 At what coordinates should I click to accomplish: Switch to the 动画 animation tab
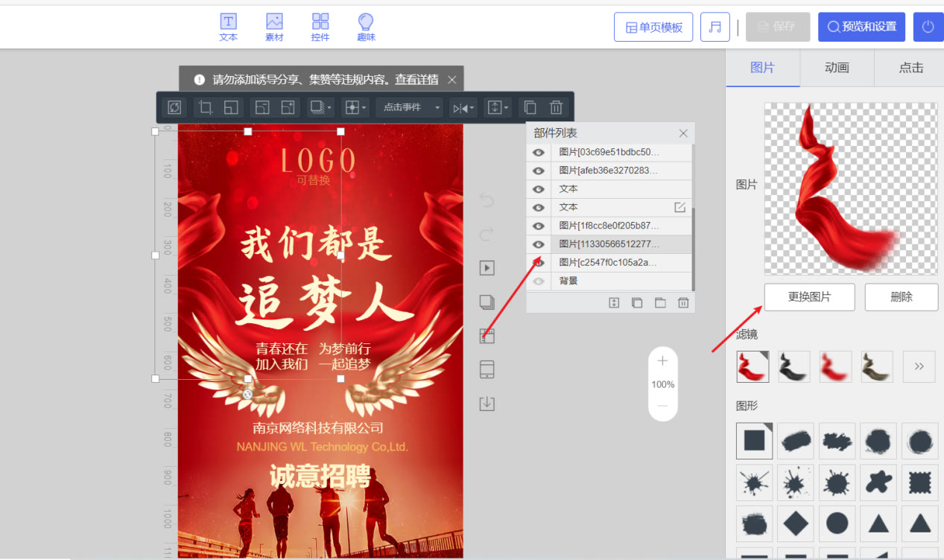(x=836, y=67)
